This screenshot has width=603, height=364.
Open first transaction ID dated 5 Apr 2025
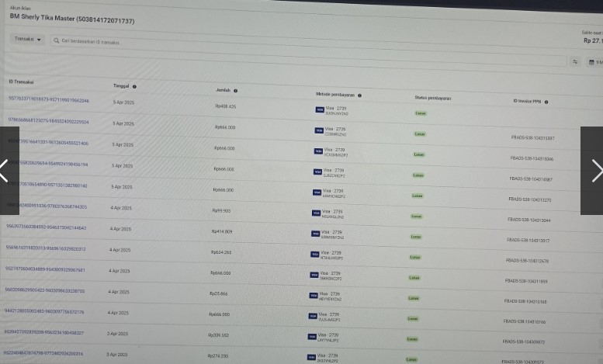click(x=48, y=100)
